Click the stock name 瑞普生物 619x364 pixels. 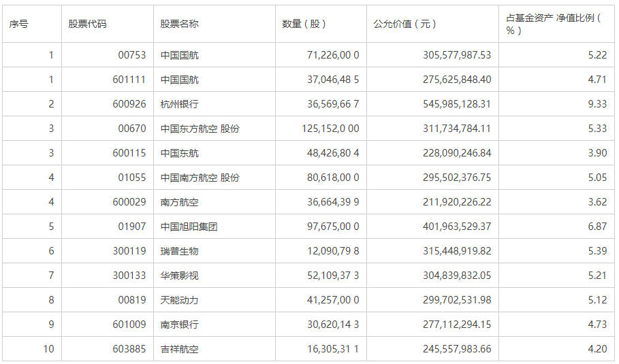click(x=179, y=251)
